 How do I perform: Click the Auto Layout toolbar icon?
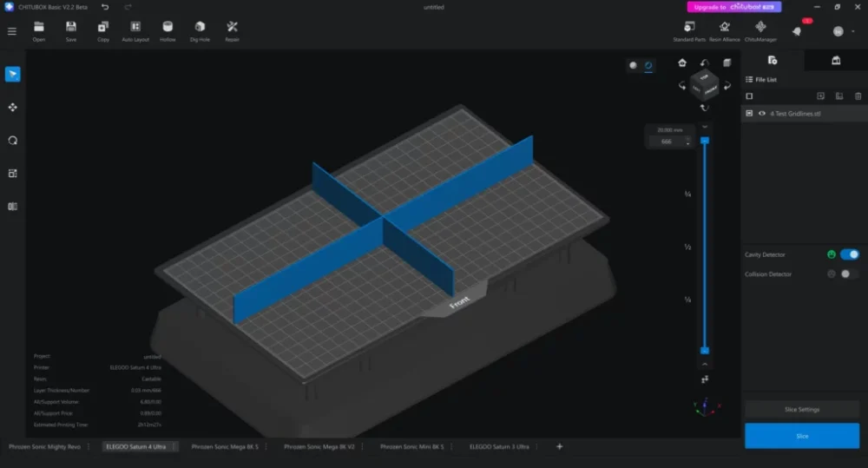click(135, 30)
